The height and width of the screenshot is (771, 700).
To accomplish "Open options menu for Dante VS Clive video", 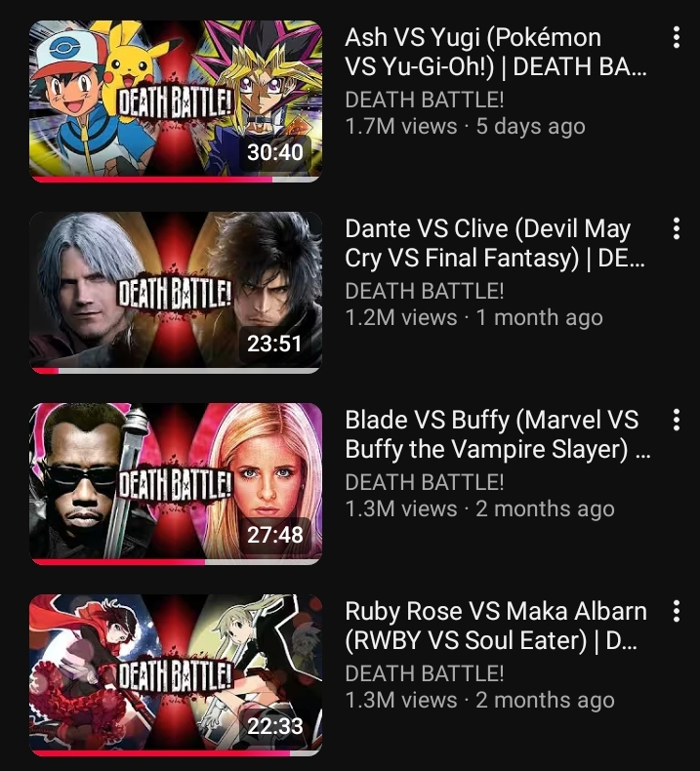I will (677, 228).
